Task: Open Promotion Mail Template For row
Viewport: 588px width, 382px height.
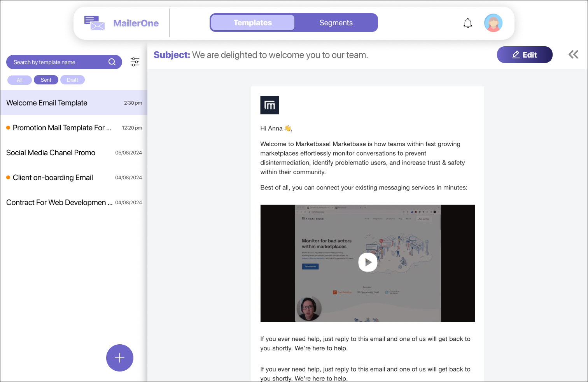Action: pyautogui.click(x=74, y=128)
